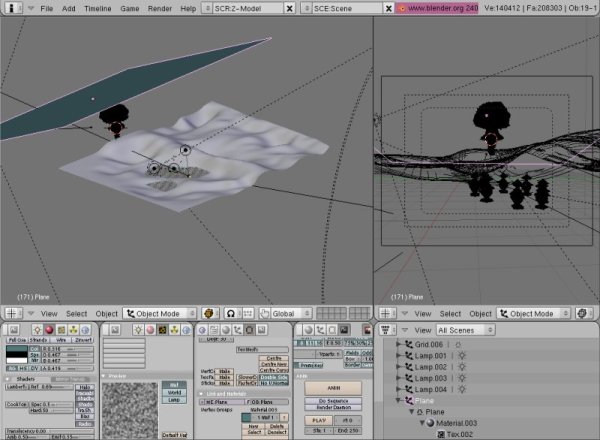
Task: Open Logic context icon in editing panel header
Action: pos(202,329)
